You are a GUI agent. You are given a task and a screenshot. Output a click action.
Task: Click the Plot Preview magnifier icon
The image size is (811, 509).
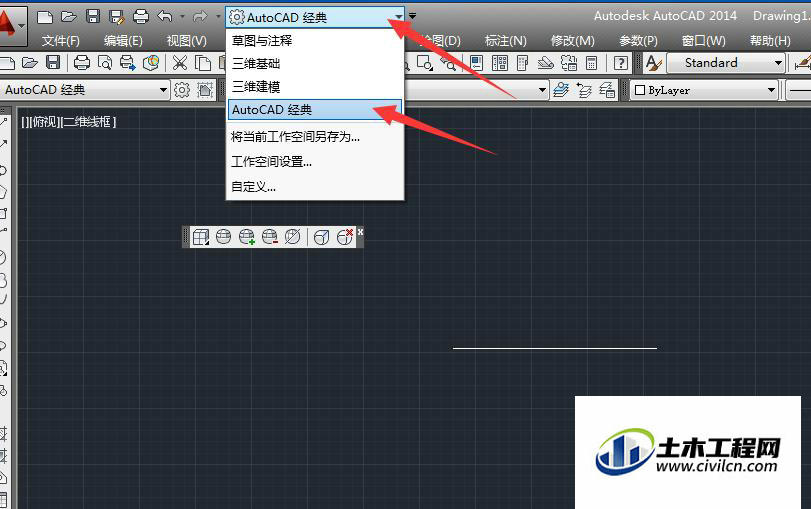click(105, 63)
